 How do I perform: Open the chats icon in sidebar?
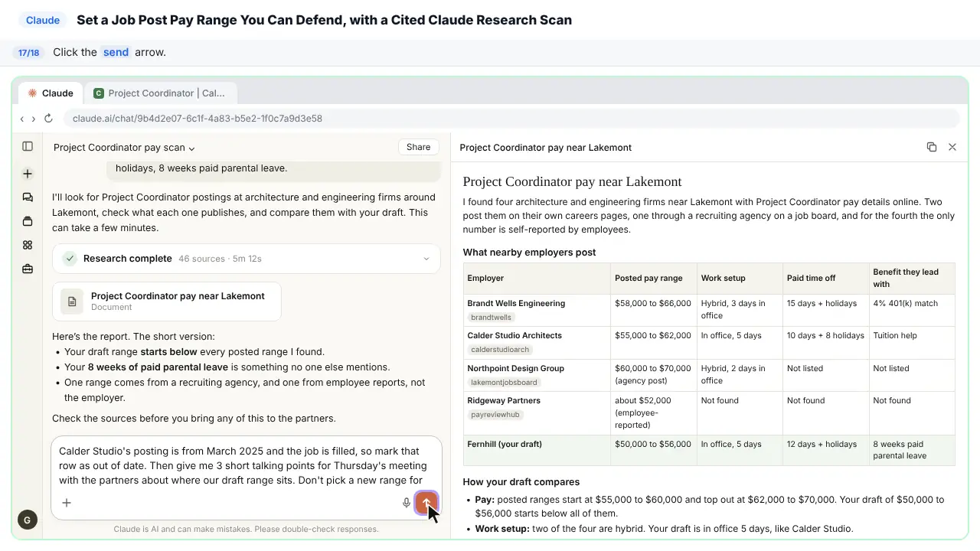pos(28,197)
